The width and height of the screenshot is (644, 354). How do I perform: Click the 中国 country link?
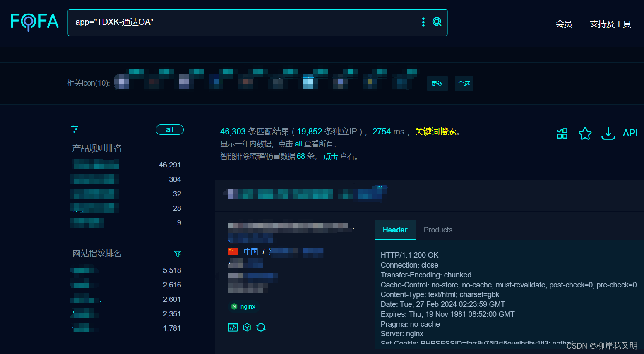point(251,251)
